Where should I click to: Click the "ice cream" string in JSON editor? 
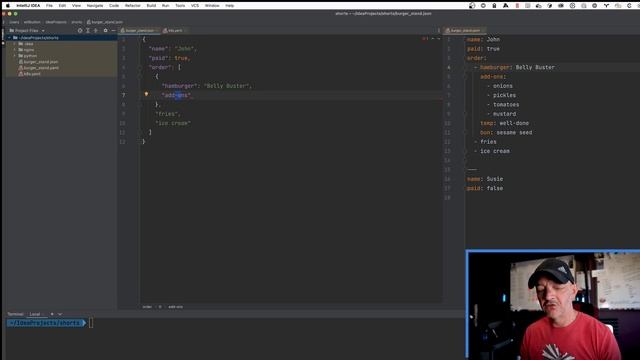pyautogui.click(x=173, y=123)
